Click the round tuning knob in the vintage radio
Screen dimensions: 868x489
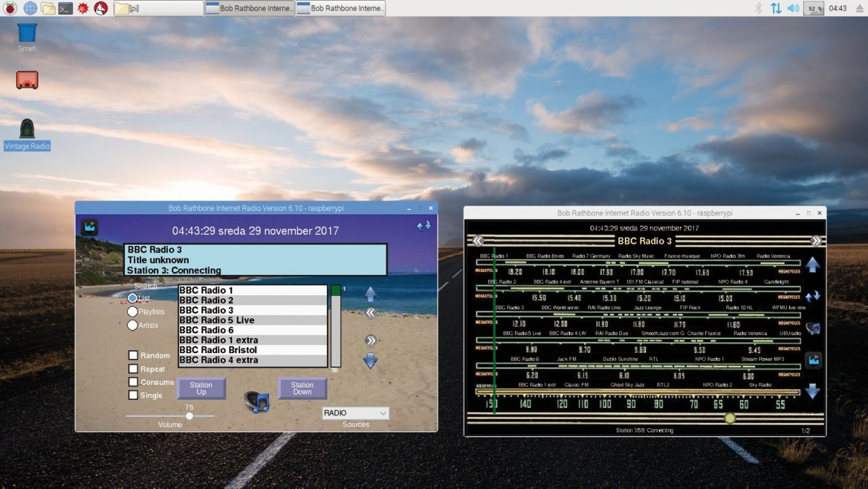tap(730, 418)
